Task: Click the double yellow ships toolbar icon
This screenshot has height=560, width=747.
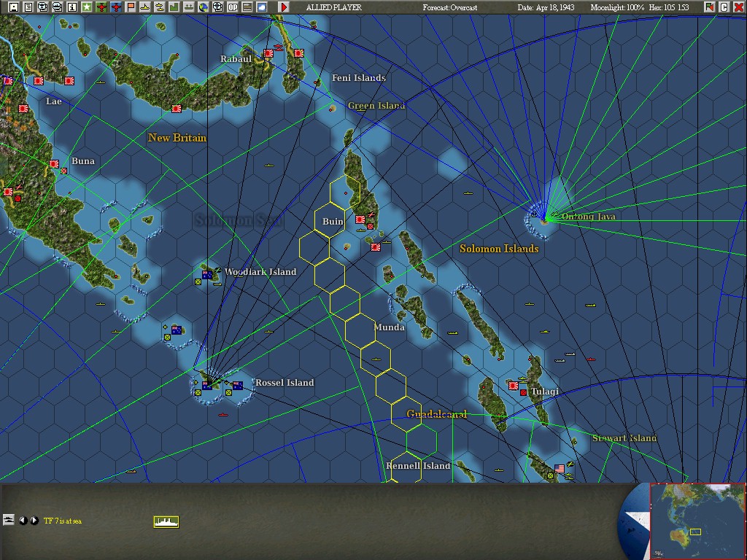Action: tap(160, 7)
